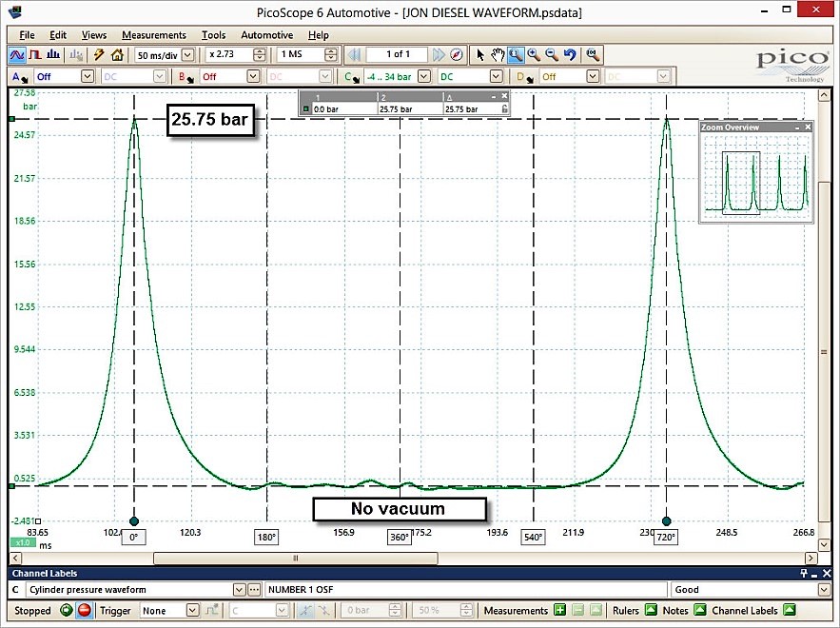
Task: Open the Tools menu
Action: point(213,35)
